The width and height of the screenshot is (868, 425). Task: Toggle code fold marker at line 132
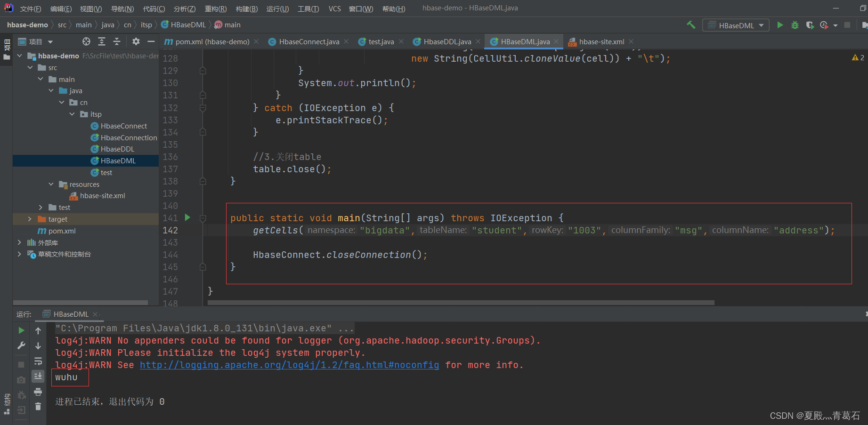coord(203,108)
